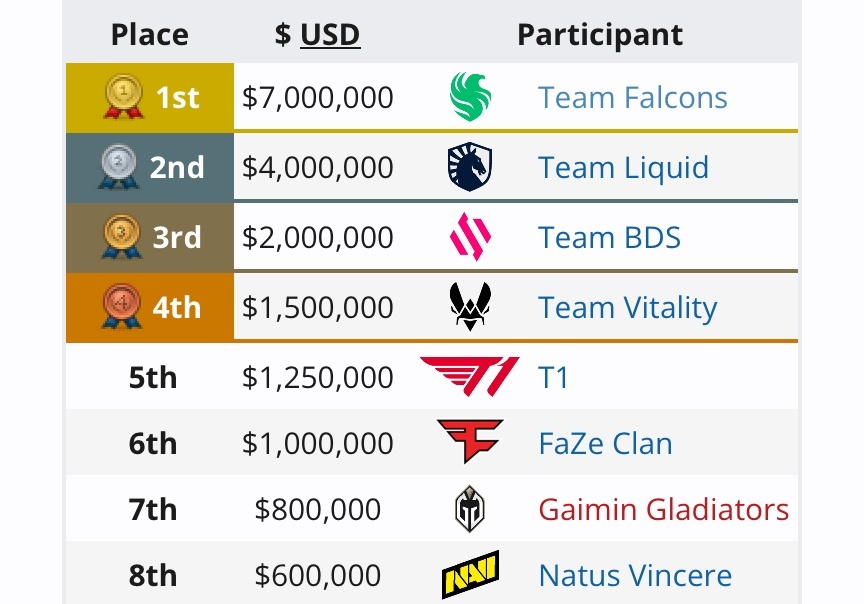Open the Team Vitality page link

(627, 307)
